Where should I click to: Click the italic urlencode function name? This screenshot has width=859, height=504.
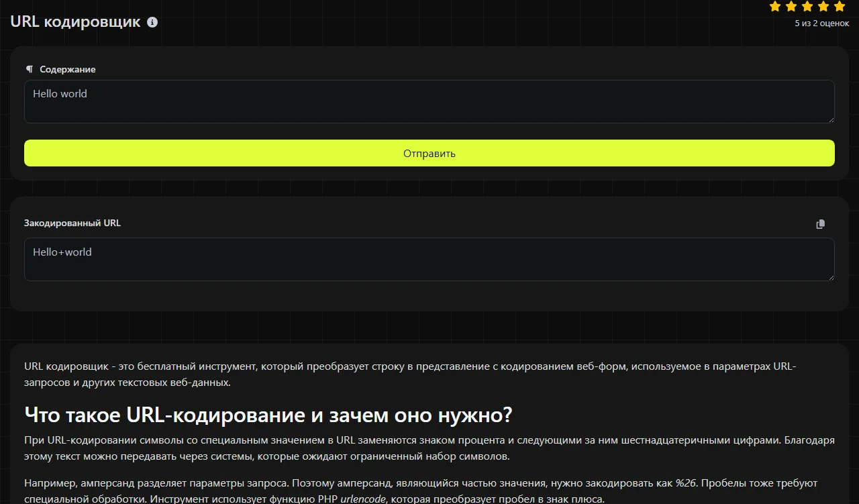pyautogui.click(x=363, y=499)
